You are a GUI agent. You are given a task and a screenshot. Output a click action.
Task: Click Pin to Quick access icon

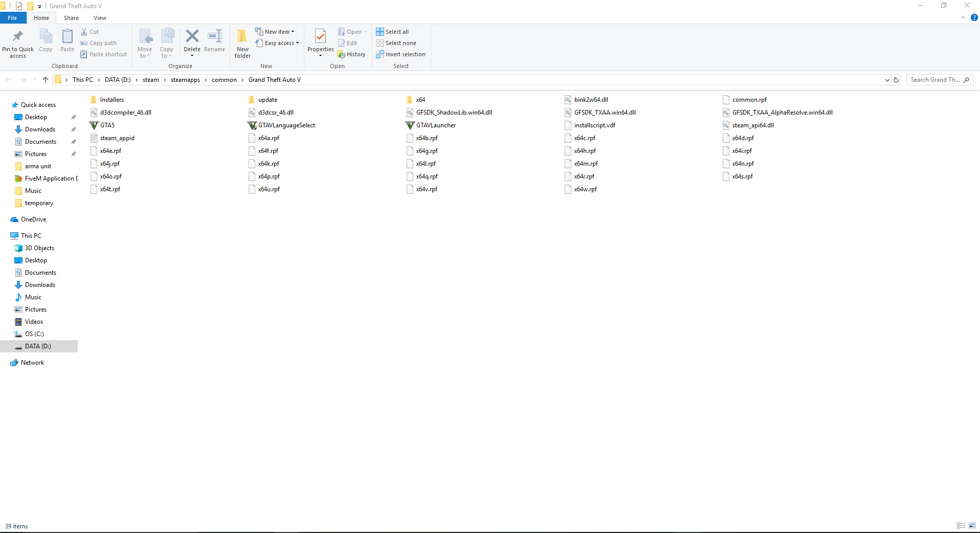[x=18, y=36]
